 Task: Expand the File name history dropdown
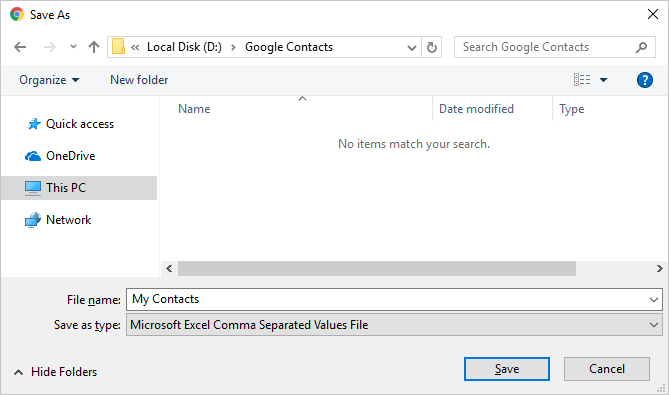[x=654, y=299]
